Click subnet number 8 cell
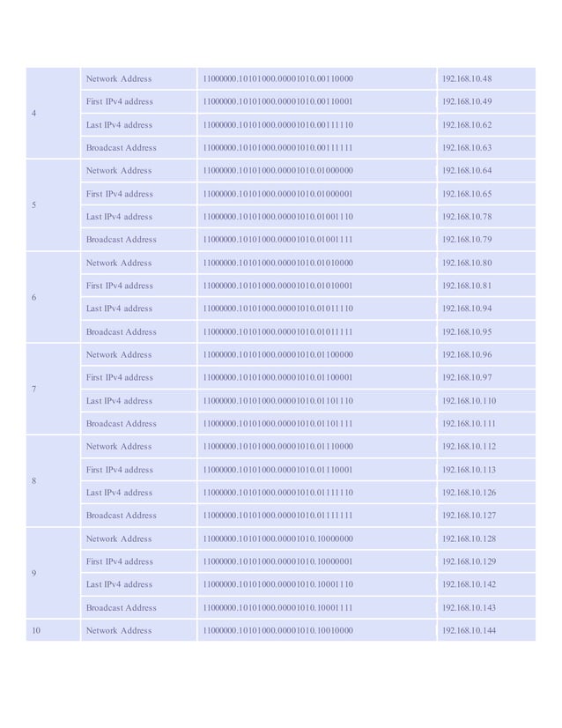 [x=34, y=481]
